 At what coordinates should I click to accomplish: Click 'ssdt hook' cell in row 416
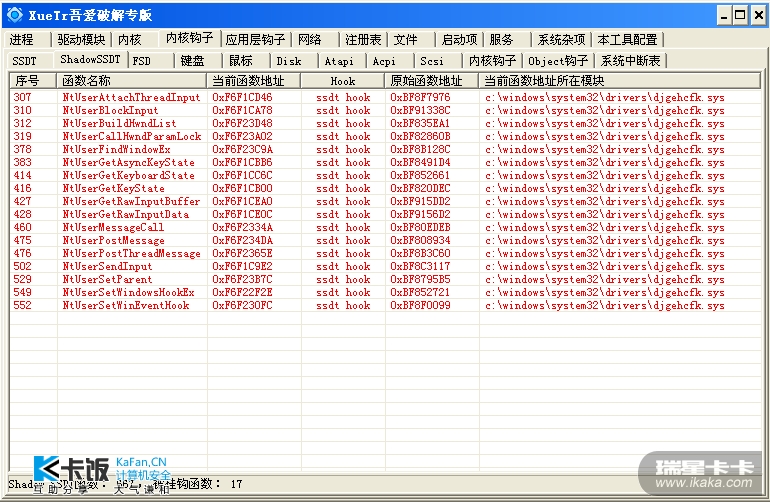pyautogui.click(x=343, y=189)
